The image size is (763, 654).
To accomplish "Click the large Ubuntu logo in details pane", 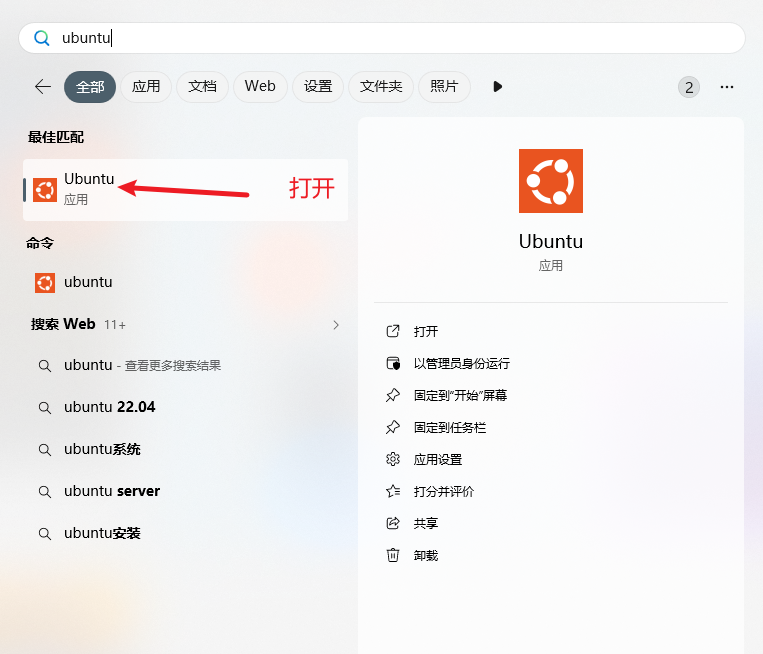I will [551, 181].
